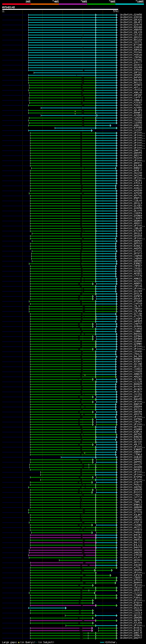Select hit label UniRef100_Q9W7I1
The height and width of the screenshot is (644, 146).
[131, 150]
